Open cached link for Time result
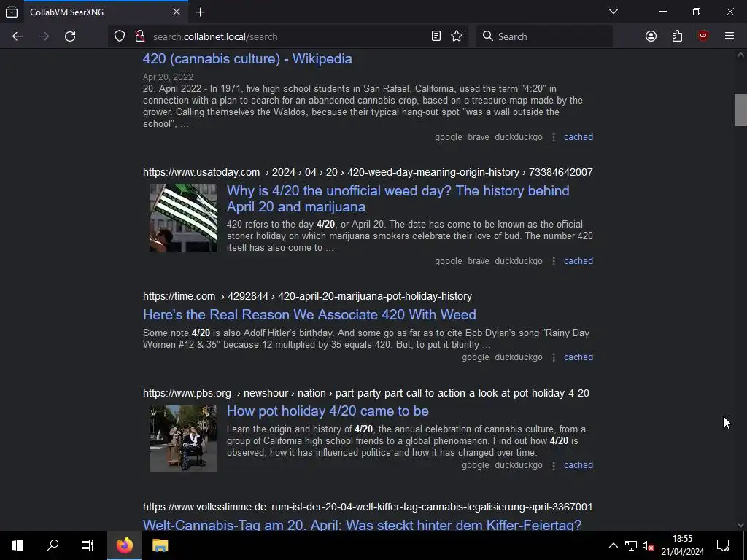 pos(578,357)
